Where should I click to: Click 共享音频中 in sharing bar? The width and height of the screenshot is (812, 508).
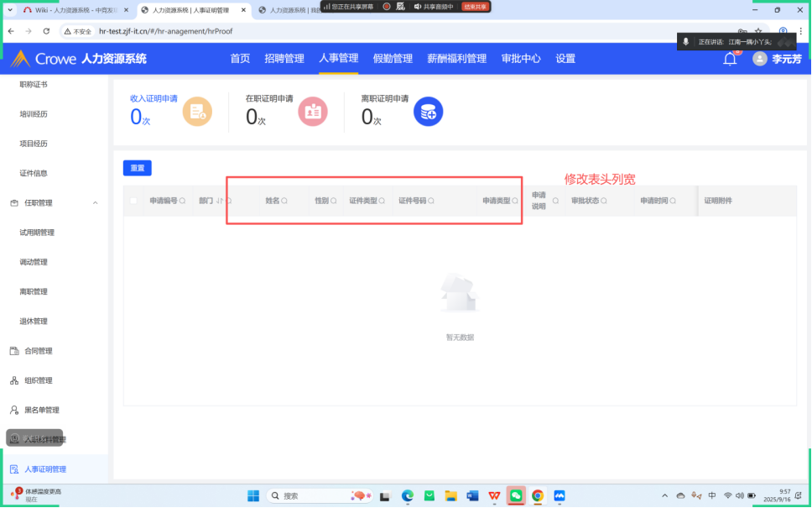point(434,6)
